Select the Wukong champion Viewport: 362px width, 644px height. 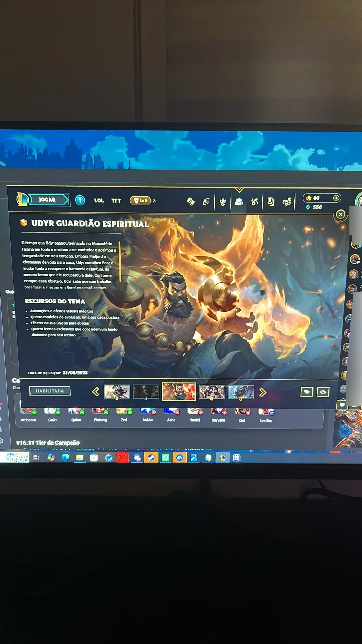pos(100,415)
